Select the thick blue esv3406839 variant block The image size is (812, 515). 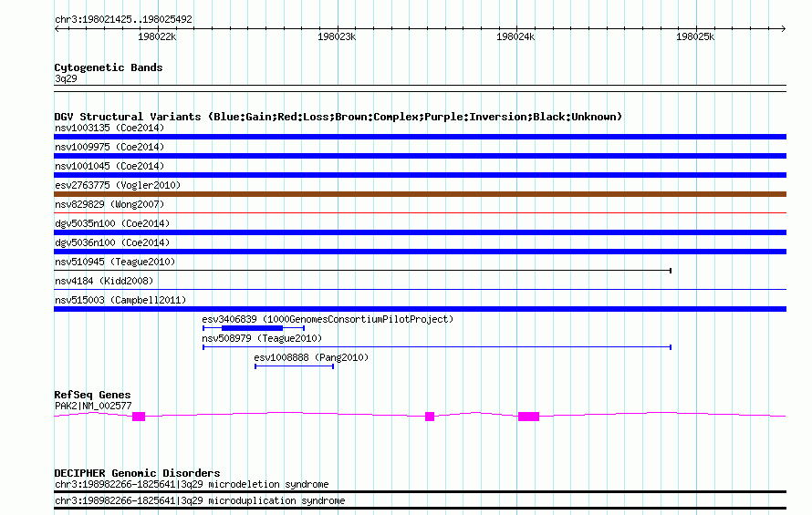click(x=252, y=328)
